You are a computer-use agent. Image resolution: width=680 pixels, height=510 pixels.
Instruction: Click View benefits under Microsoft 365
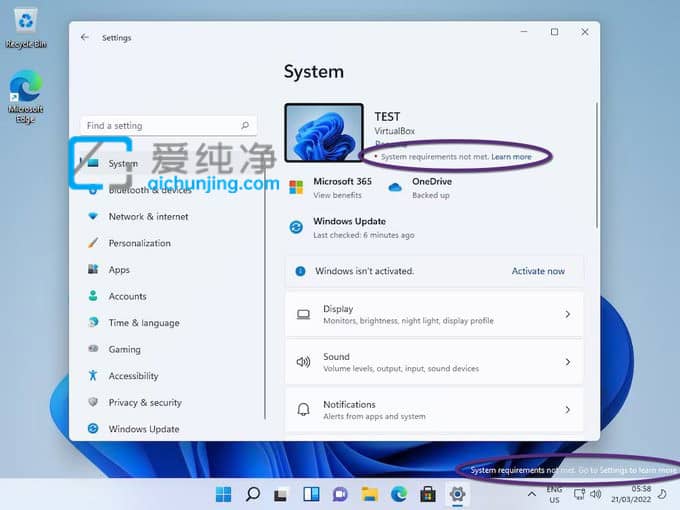tap(337, 195)
